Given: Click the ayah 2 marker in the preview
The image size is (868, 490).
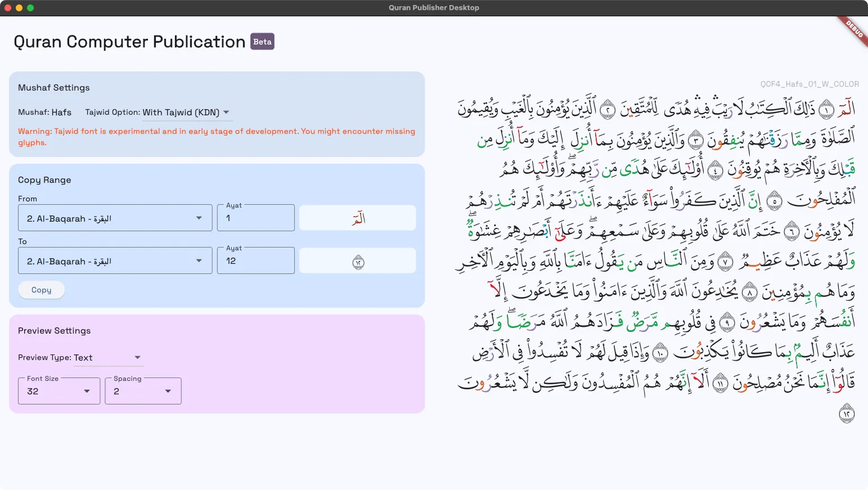Looking at the screenshot, I should point(608,109).
